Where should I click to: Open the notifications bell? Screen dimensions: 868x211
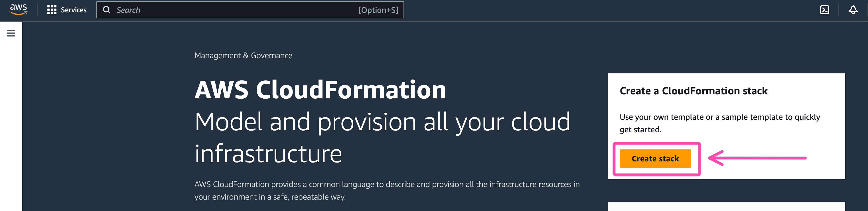853,10
